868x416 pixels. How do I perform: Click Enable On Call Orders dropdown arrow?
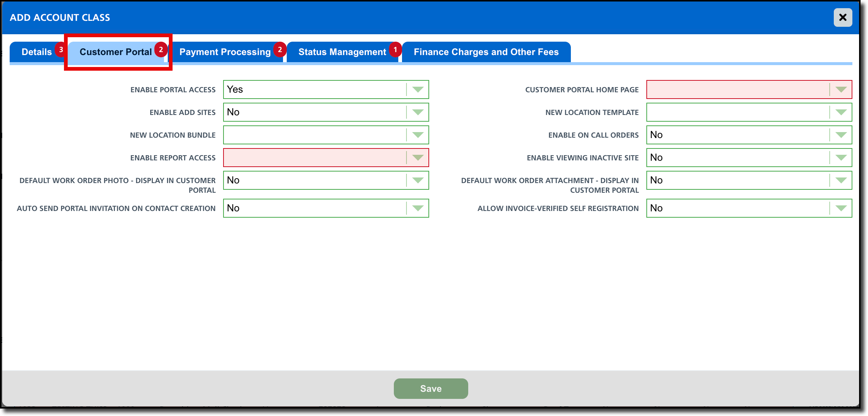tap(841, 135)
